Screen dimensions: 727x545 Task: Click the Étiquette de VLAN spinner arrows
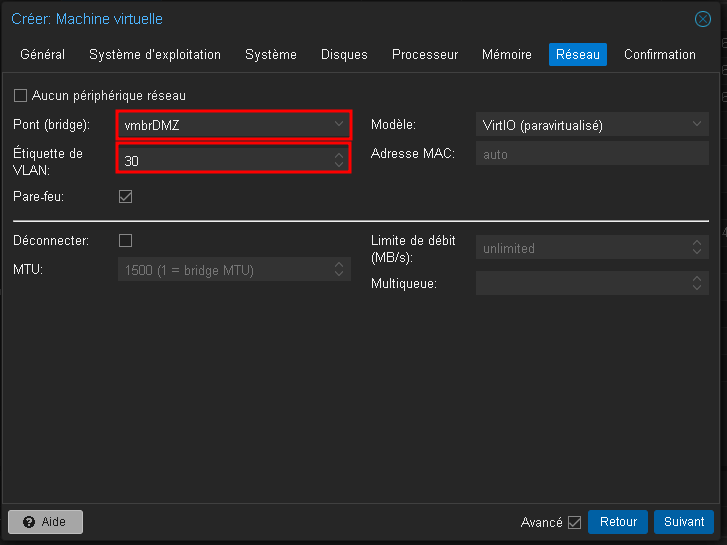[x=338, y=160]
